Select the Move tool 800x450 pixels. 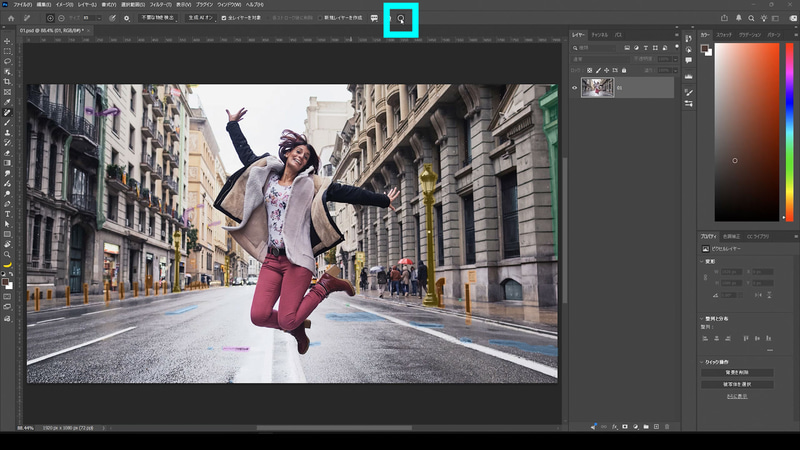coord(7,41)
